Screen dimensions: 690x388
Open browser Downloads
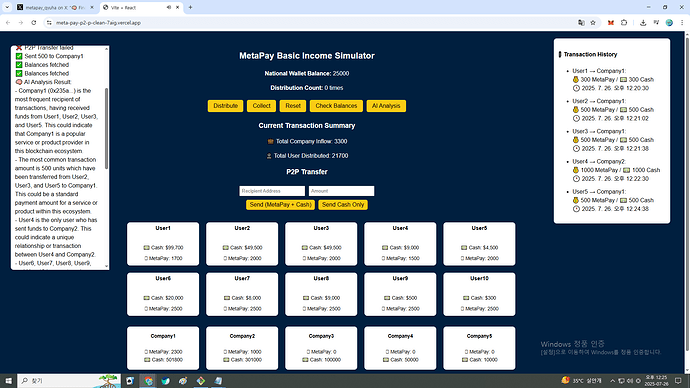(643, 23)
